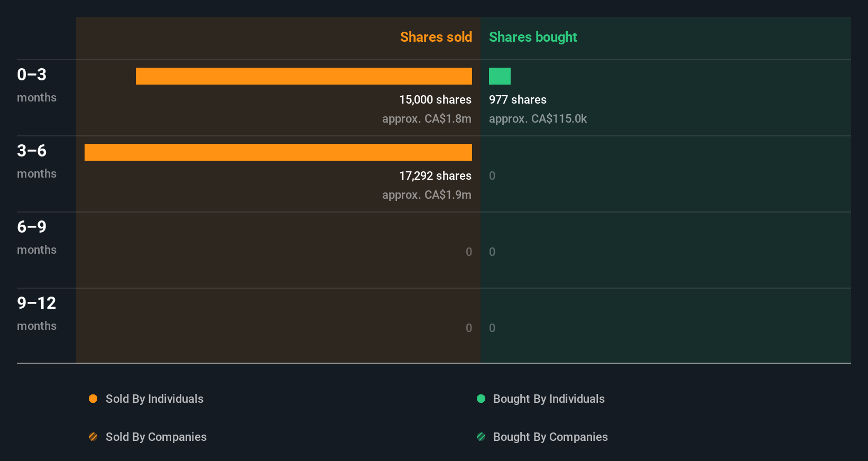Click the approx. CA$1.9m amount

point(427,195)
